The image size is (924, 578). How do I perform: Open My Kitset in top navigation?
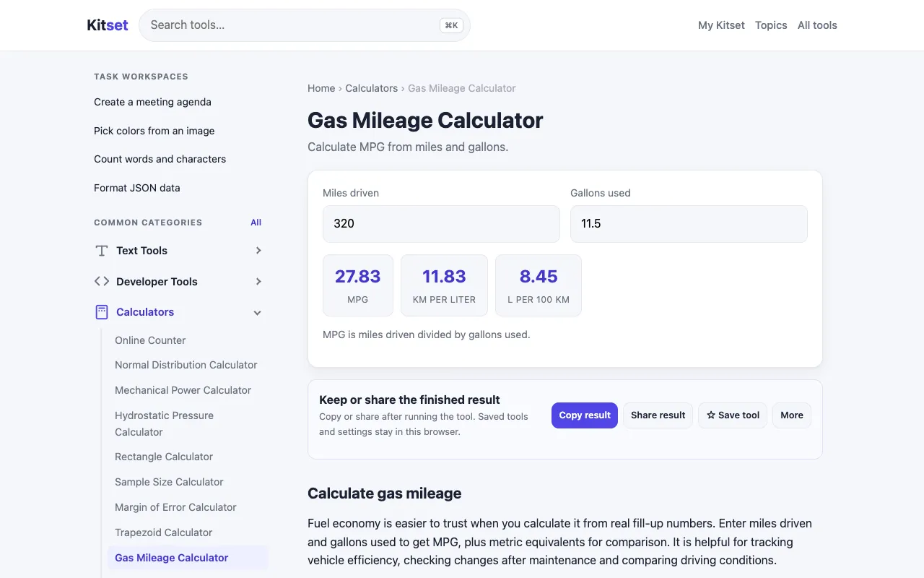[721, 25]
